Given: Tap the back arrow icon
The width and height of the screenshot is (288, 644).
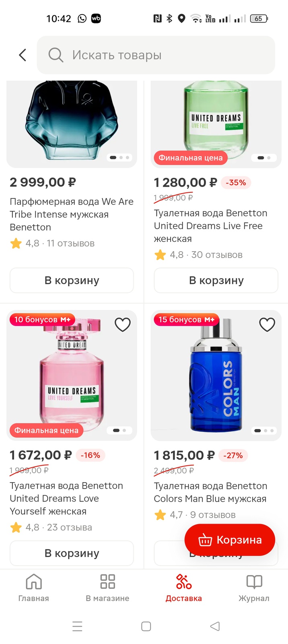Looking at the screenshot, I should [23, 55].
